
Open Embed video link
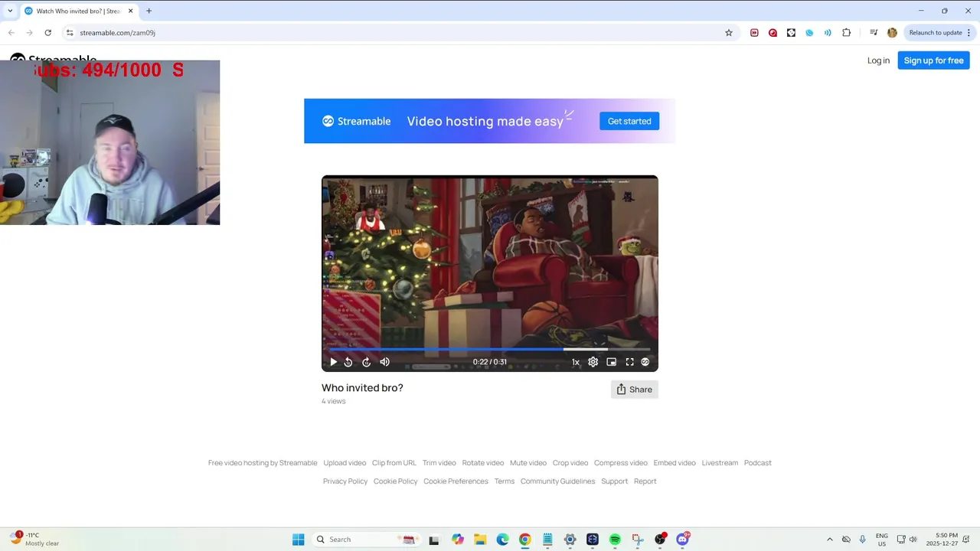[x=675, y=463]
